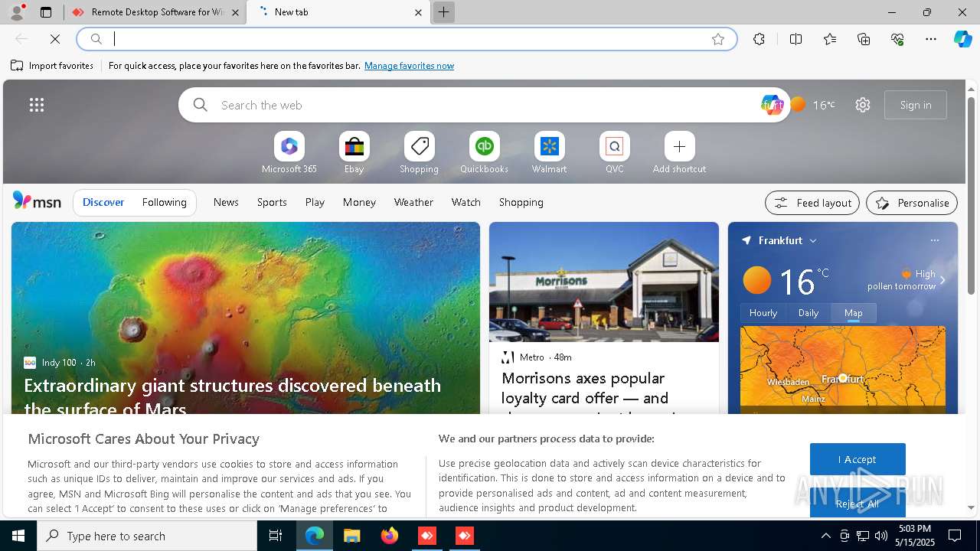
Task: Open the Shopping category in msn nav
Action: click(521, 202)
